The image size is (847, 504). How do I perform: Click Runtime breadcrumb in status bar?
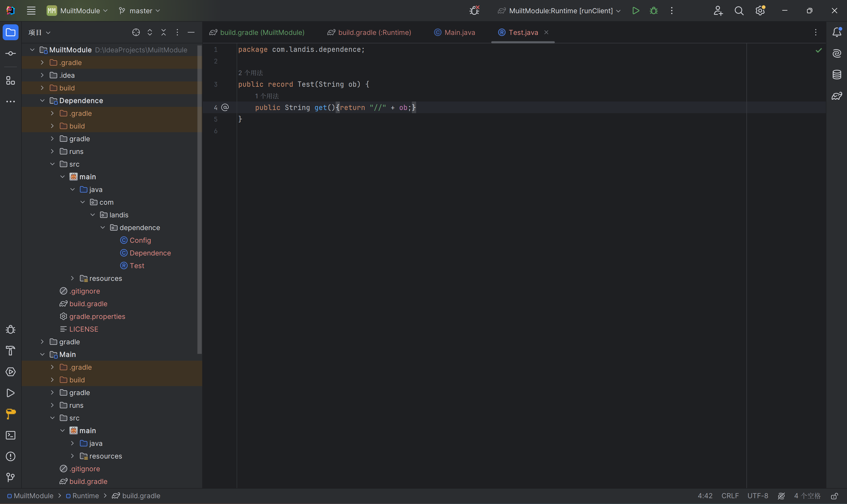pyautogui.click(x=82, y=496)
